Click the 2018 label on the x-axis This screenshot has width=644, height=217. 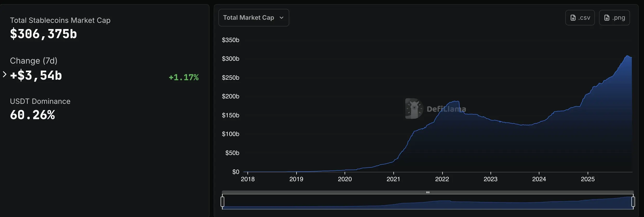pos(248,179)
